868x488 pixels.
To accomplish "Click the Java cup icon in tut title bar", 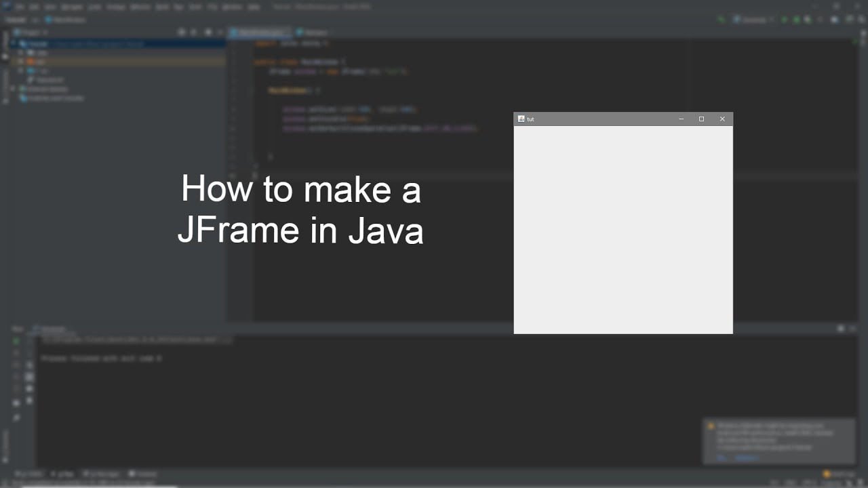I will pos(521,119).
